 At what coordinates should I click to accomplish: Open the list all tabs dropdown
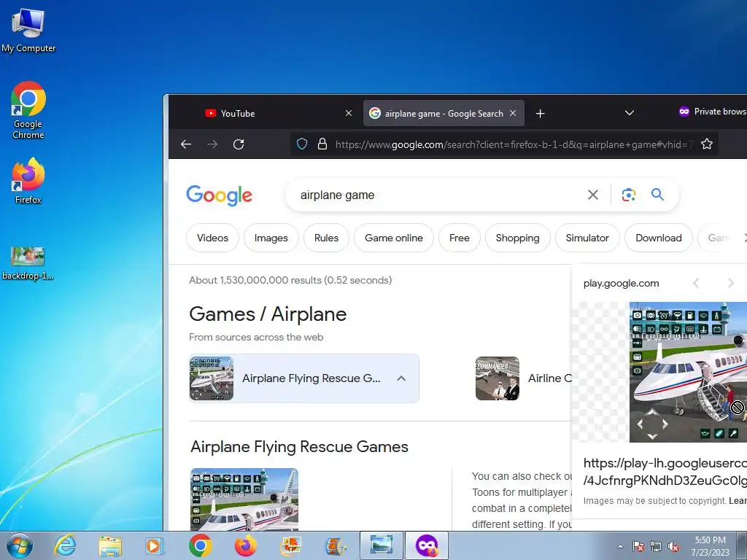(630, 113)
